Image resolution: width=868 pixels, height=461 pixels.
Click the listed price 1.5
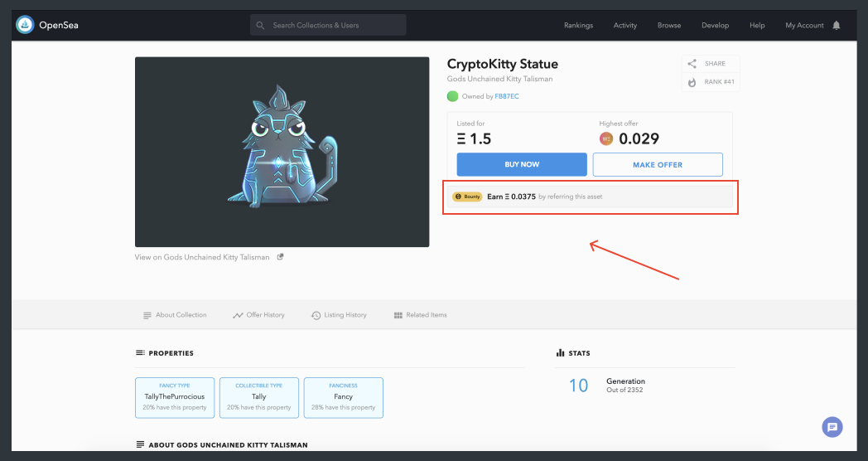click(x=474, y=139)
